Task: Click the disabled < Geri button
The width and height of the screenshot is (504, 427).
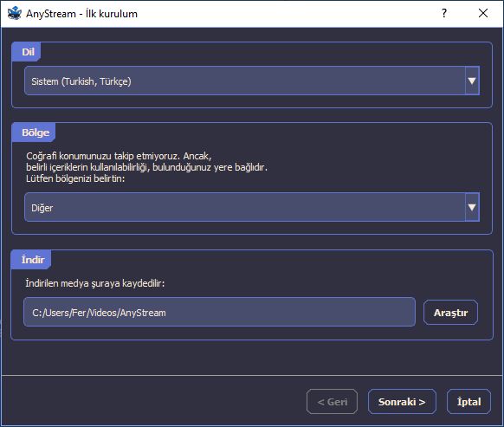Action: [332, 402]
